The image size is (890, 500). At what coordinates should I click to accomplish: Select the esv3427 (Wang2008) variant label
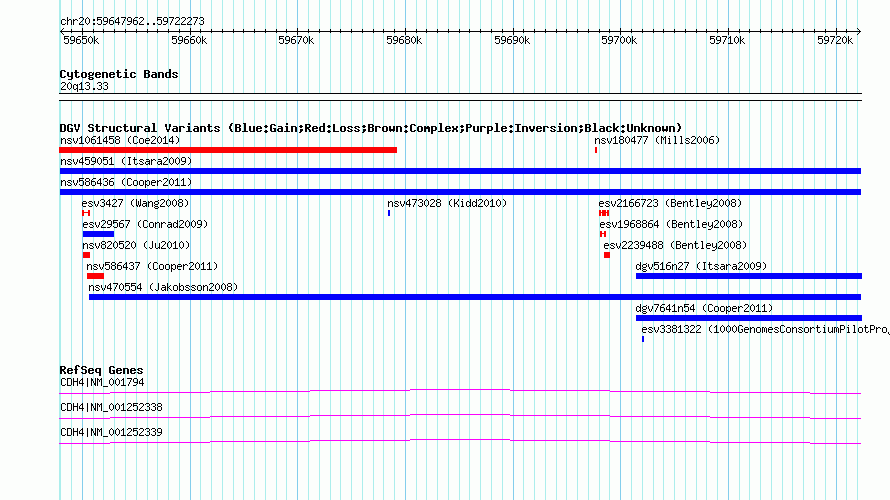[x=135, y=203]
